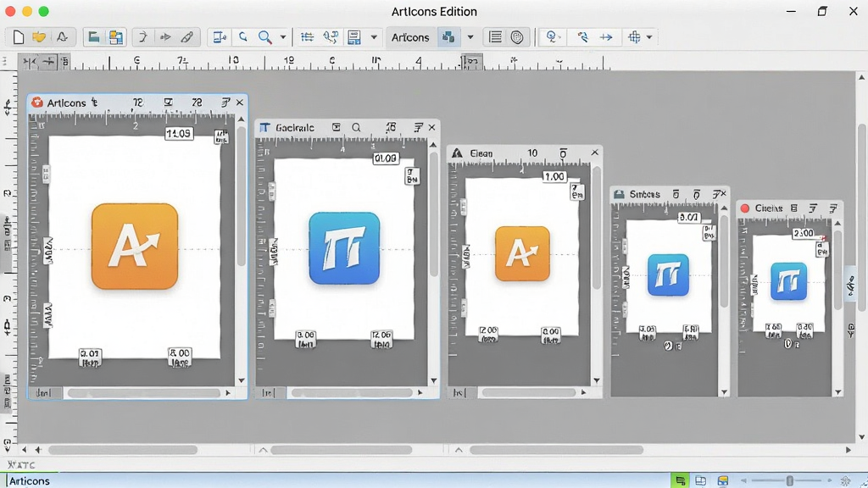The width and height of the screenshot is (868, 488).
Task: Click the paste clipboard icon in toolbar
Action: coord(115,37)
